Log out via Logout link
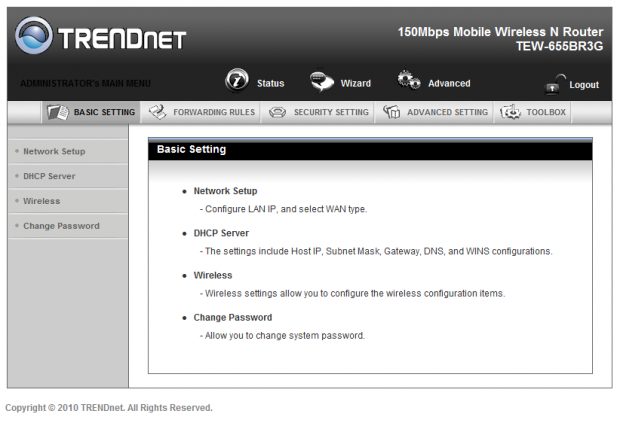 (584, 85)
